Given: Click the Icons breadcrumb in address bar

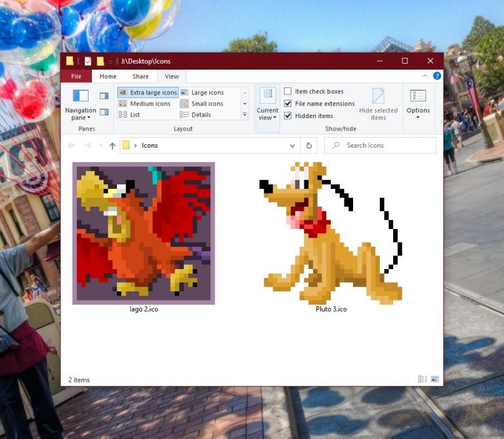Looking at the screenshot, I should [150, 145].
